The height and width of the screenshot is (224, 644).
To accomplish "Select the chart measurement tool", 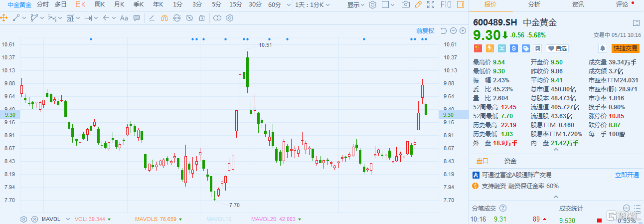I will [x=70, y=18].
